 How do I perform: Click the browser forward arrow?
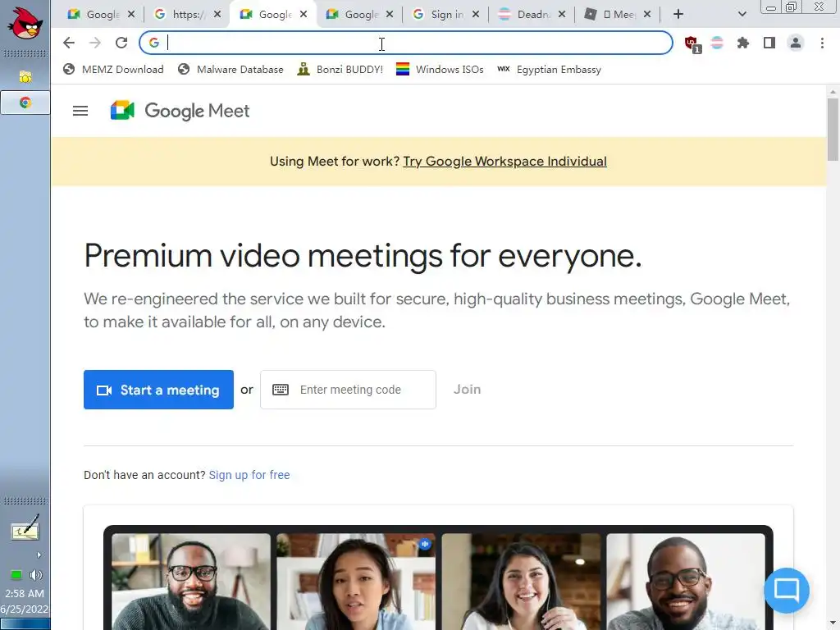(x=95, y=43)
